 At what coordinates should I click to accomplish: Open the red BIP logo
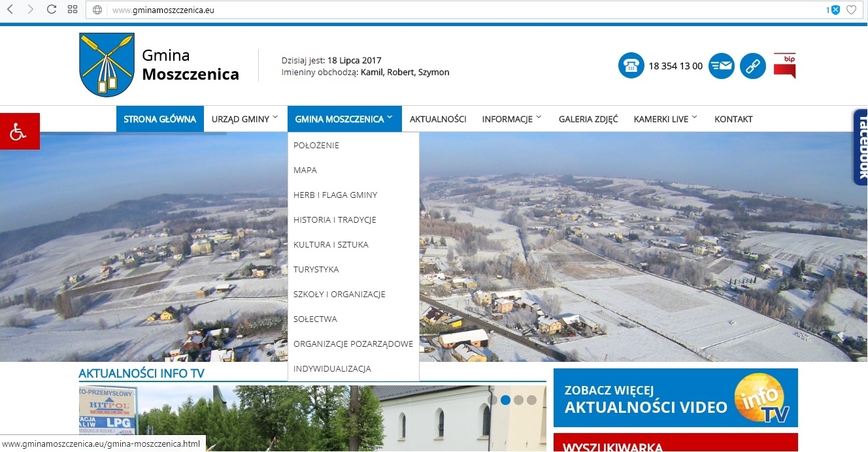pyautogui.click(x=784, y=66)
